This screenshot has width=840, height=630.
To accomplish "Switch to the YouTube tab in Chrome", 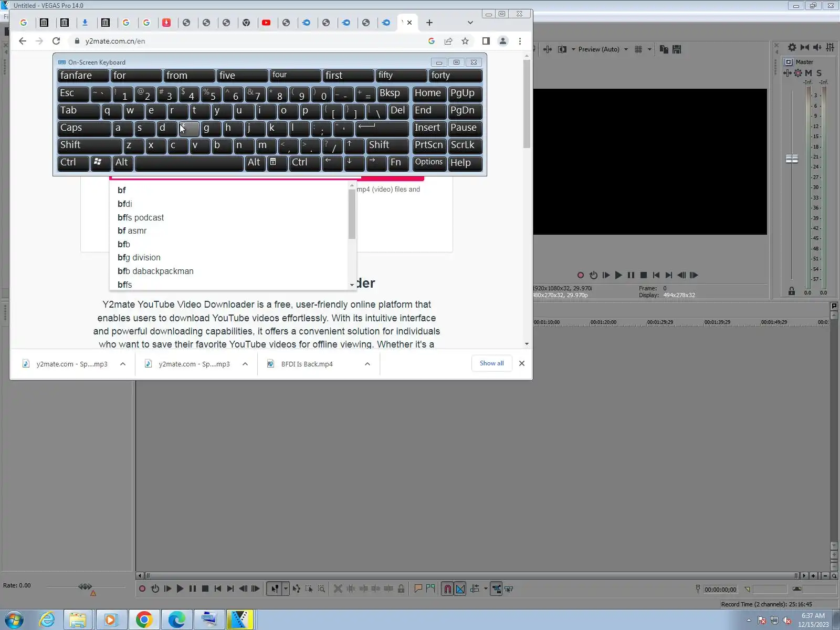I will point(266,23).
